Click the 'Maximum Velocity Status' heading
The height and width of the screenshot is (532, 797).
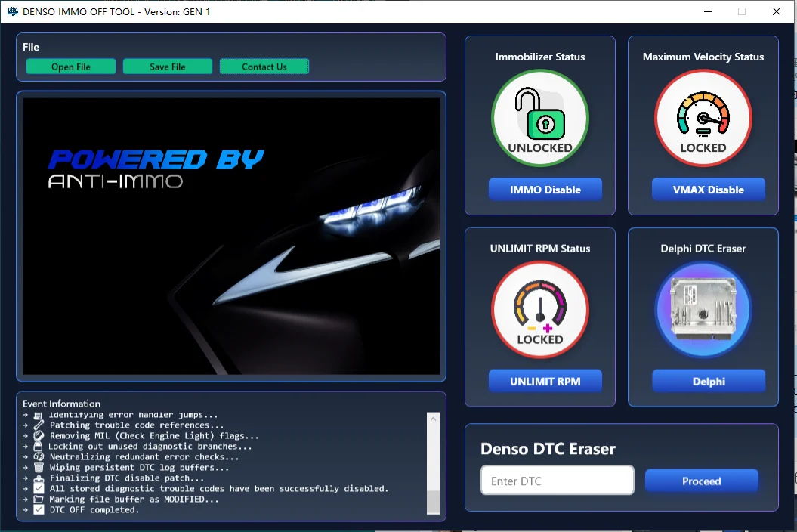(703, 57)
